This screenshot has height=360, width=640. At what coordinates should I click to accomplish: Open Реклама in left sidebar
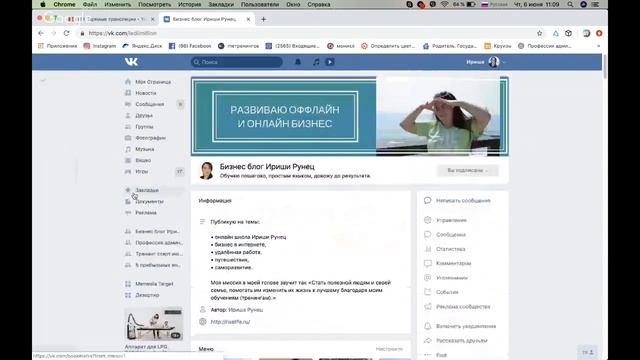pyautogui.click(x=146, y=213)
